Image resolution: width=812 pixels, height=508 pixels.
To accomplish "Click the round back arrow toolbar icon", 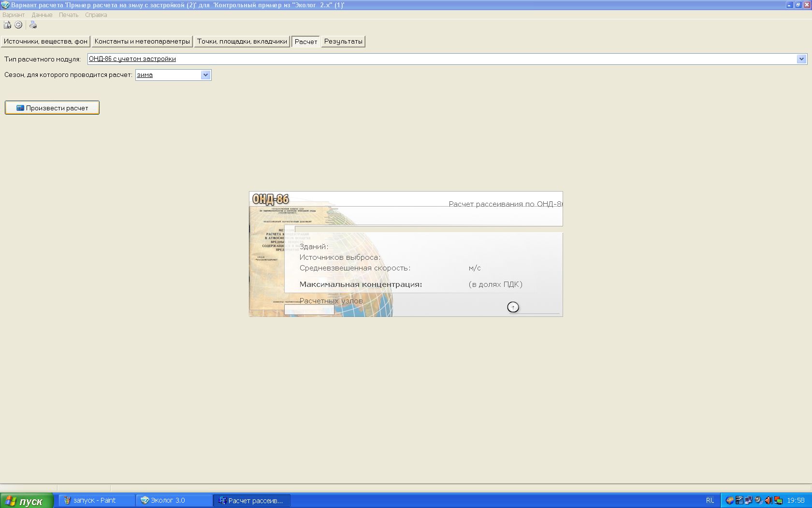I will pos(18,25).
